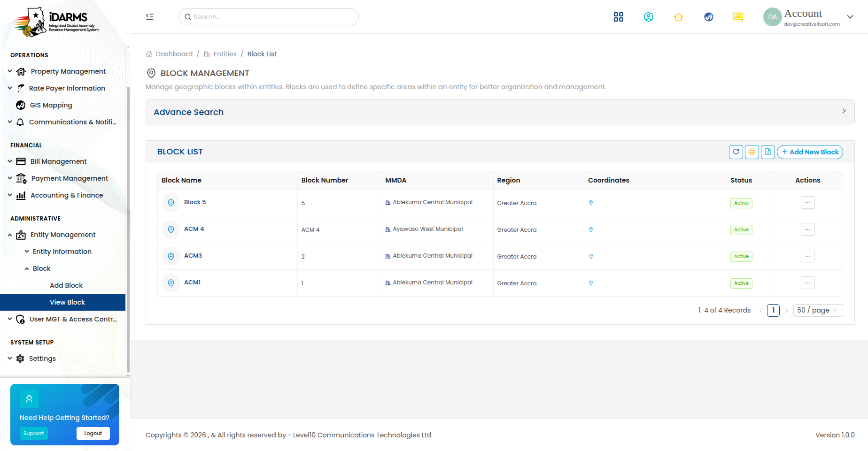
Task: Open actions menu for ACM1 row
Action: tap(808, 283)
